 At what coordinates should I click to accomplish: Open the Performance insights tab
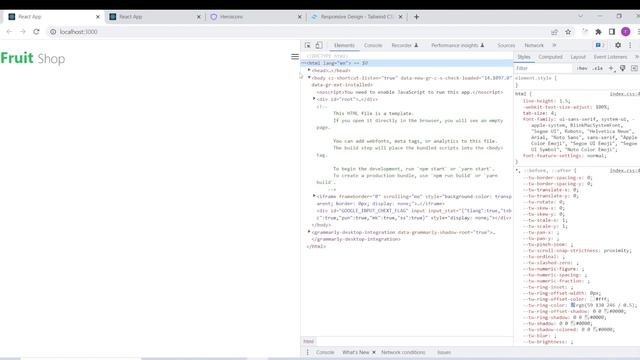458,45
